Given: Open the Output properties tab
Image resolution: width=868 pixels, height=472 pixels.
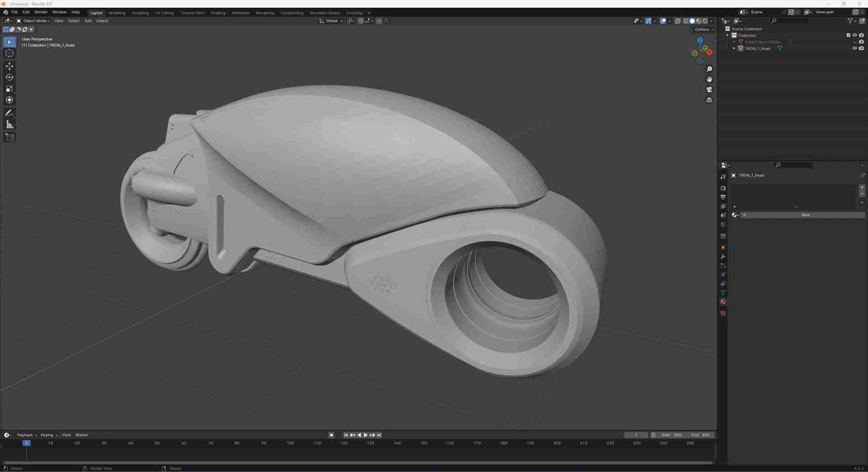Looking at the screenshot, I should [723, 197].
